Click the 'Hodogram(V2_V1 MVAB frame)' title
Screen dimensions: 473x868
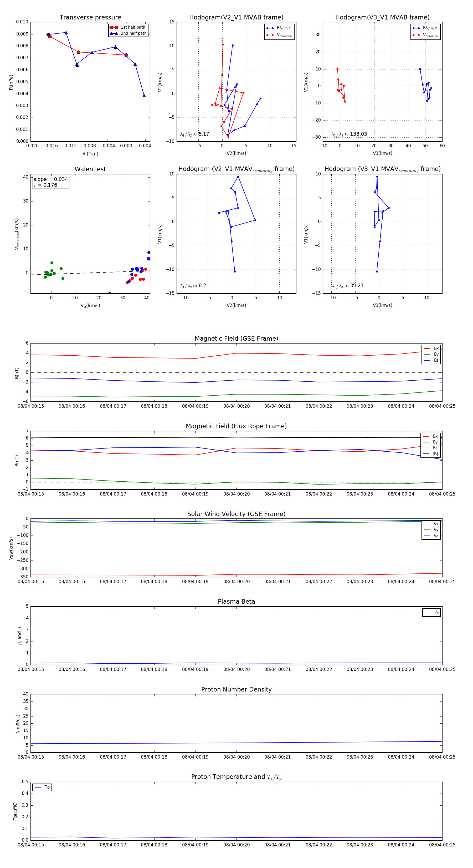click(236, 18)
